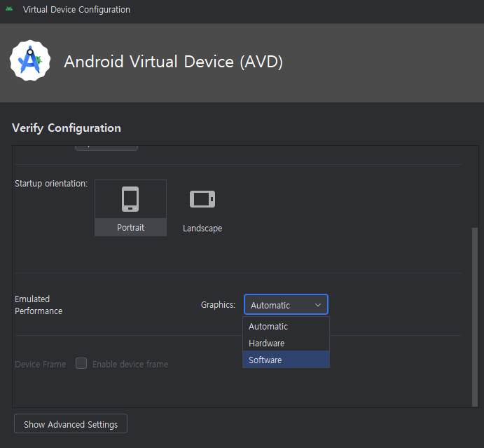Select Portrait startup orientation
484x448 pixels.
(130, 208)
